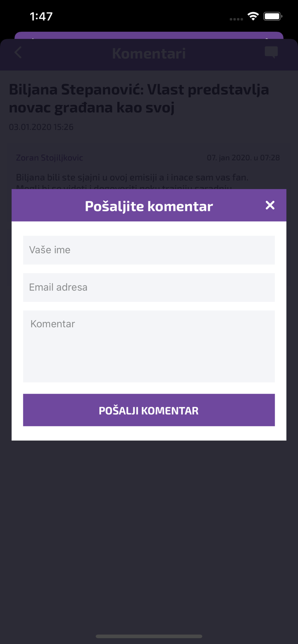The height and width of the screenshot is (644, 298).
Task: Select the Komentari header title
Action: [149, 53]
